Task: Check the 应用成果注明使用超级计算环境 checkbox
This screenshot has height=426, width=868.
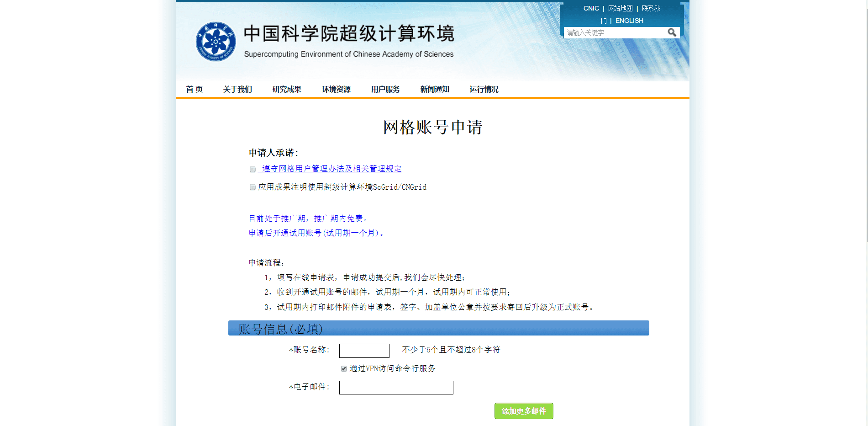Action: click(x=253, y=187)
